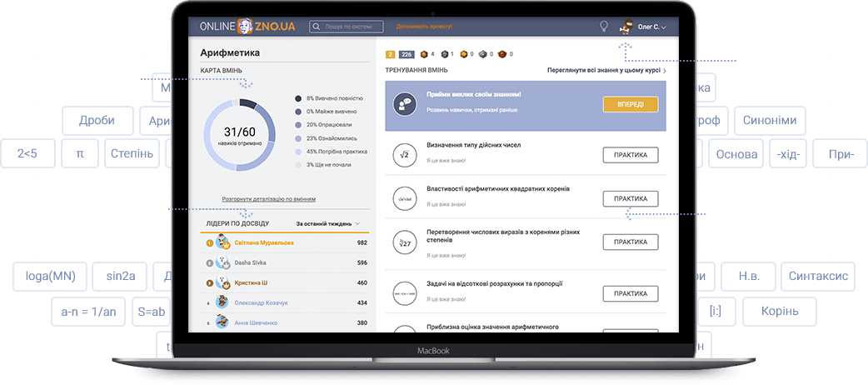
Task: Click Світлана Муравльова's avatar
Action: [x=222, y=242]
